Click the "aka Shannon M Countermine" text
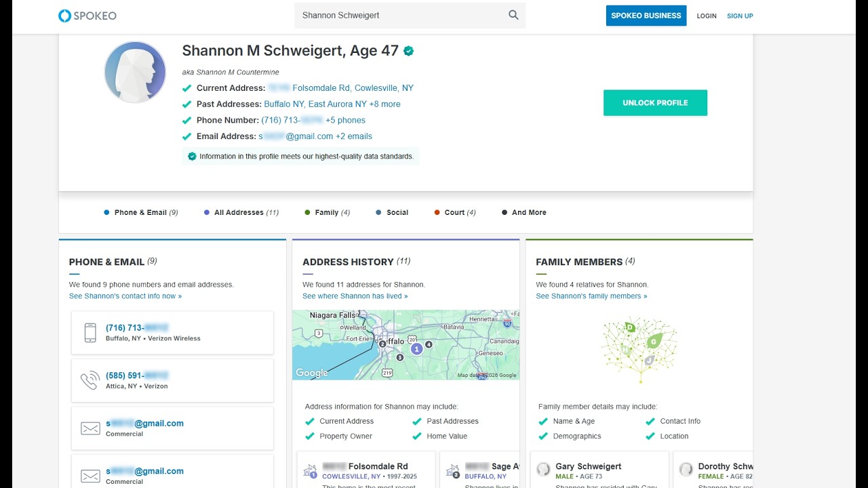Viewport: 868px width, 488px height. 231,73
